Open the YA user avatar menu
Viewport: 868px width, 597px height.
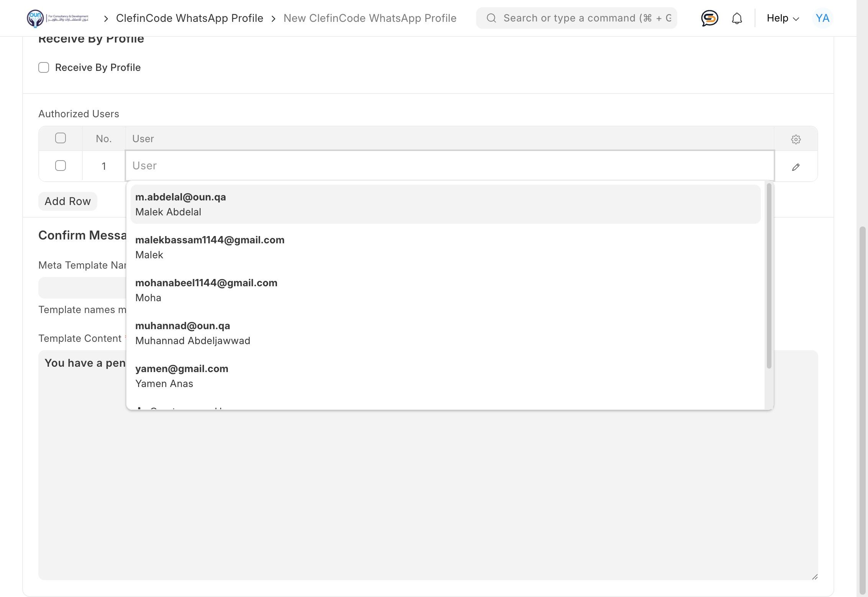coord(822,18)
